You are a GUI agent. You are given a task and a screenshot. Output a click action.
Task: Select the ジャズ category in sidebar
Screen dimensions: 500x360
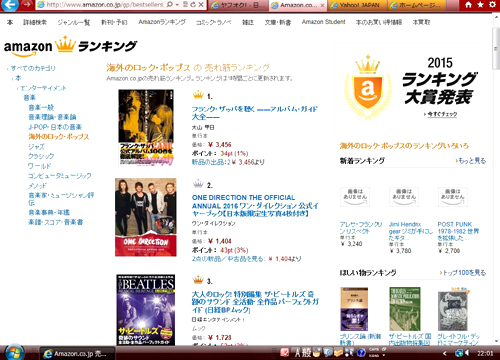coord(36,146)
